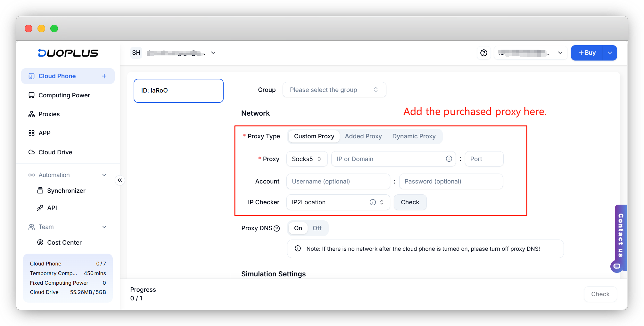Click info icon in IP Checker field
Screen dimensions: 644x326
(373, 202)
